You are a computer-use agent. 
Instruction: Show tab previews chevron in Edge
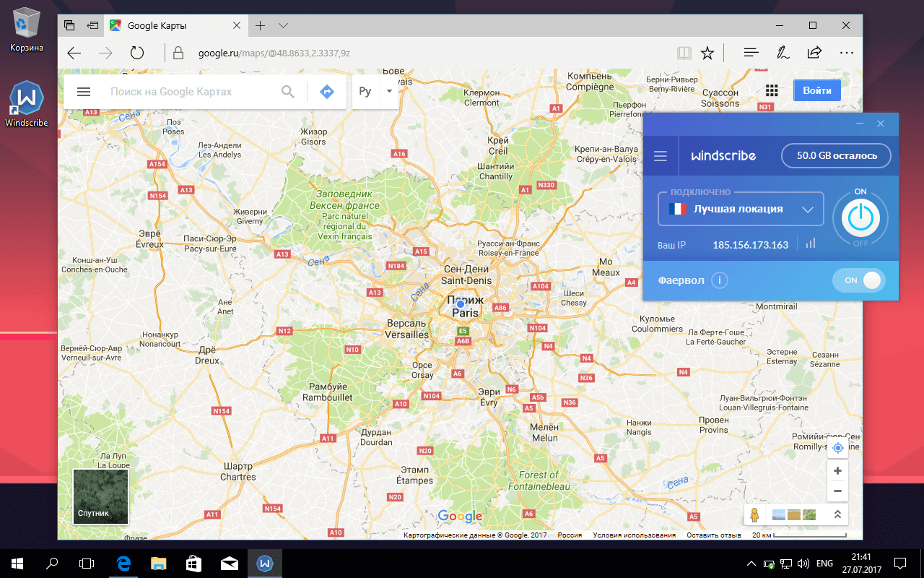pos(283,25)
